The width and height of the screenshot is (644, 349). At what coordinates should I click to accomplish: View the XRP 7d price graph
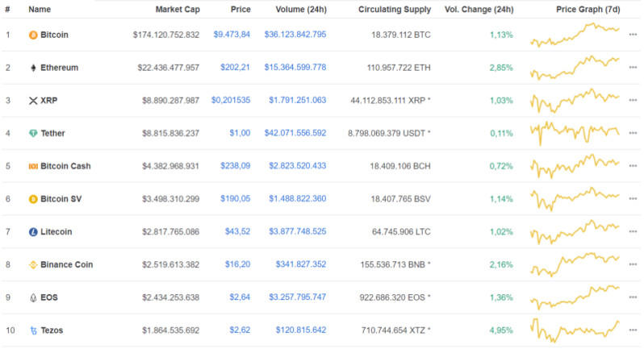tap(575, 101)
